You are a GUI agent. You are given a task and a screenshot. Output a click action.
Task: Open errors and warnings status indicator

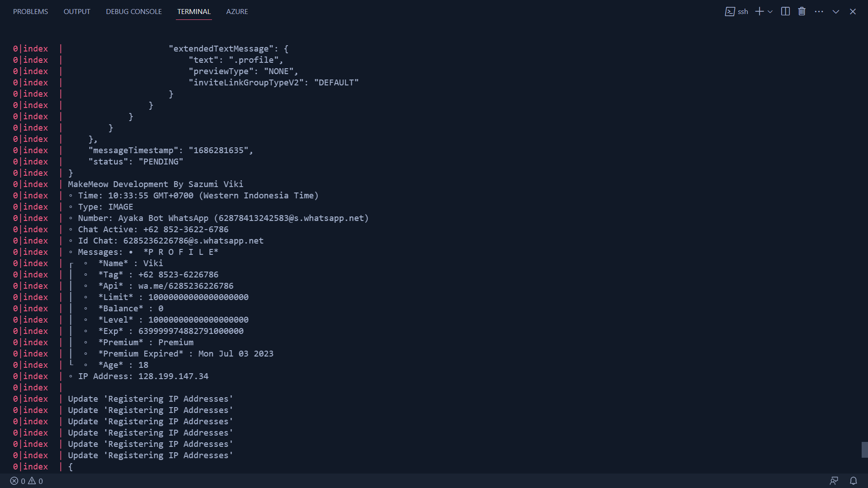coord(27,481)
